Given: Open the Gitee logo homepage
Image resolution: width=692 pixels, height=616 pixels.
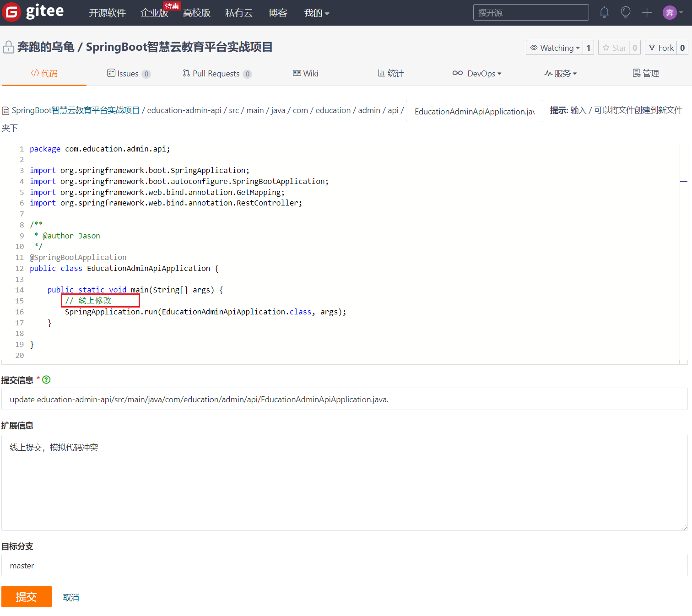Looking at the screenshot, I should point(33,12).
